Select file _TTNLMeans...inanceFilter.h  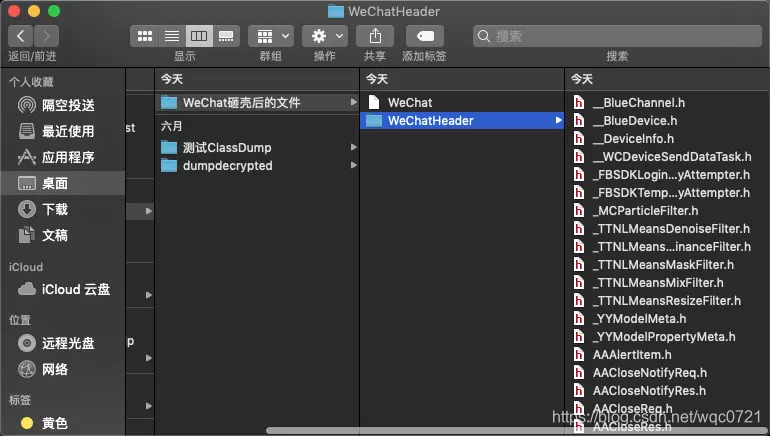click(671, 247)
